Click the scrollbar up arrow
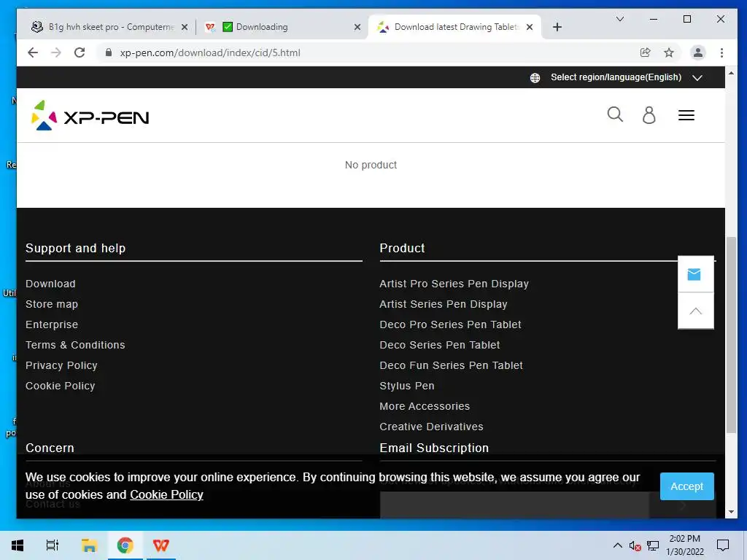Viewport: 747px width, 560px height. pyautogui.click(x=731, y=74)
